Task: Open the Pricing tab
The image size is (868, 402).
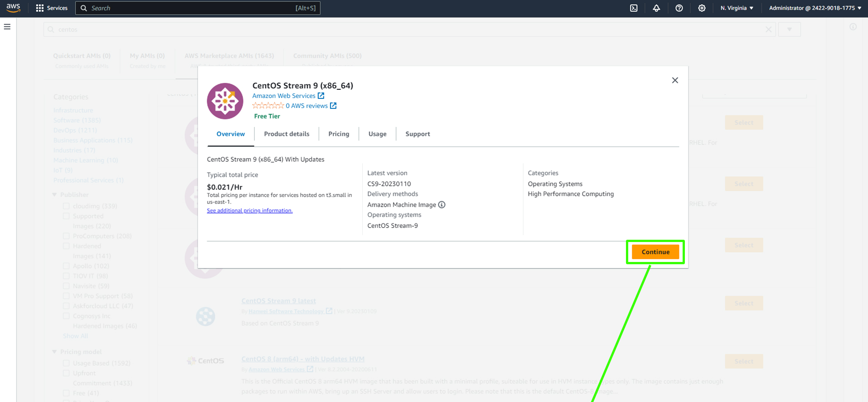Action: click(339, 134)
